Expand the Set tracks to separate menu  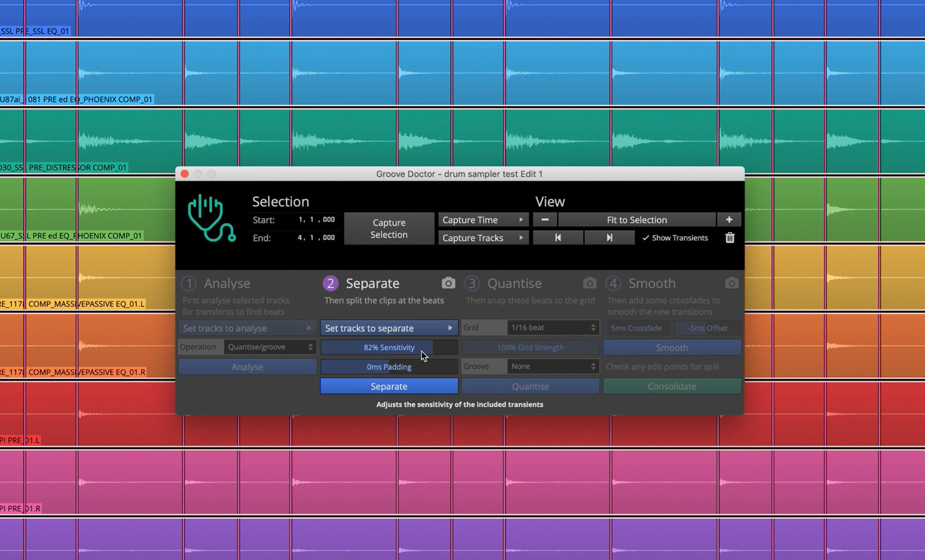tap(389, 328)
